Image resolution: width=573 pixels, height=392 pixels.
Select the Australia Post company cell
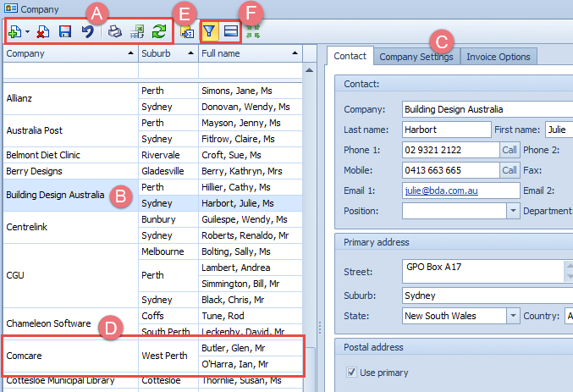[x=70, y=131]
